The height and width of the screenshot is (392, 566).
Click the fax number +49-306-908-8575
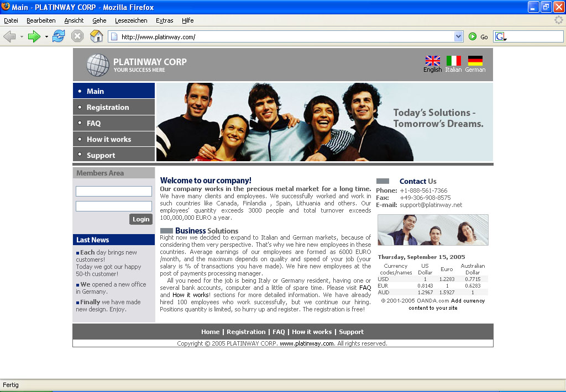tap(425, 198)
